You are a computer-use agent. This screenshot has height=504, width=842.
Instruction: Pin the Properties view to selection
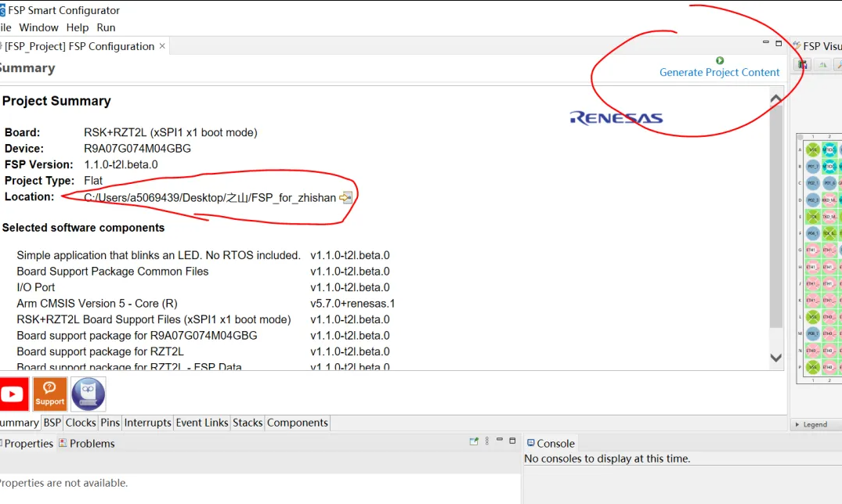pyautogui.click(x=474, y=441)
